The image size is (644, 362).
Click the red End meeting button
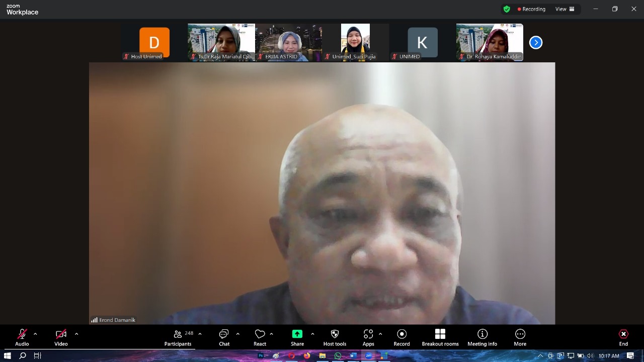coord(623,334)
